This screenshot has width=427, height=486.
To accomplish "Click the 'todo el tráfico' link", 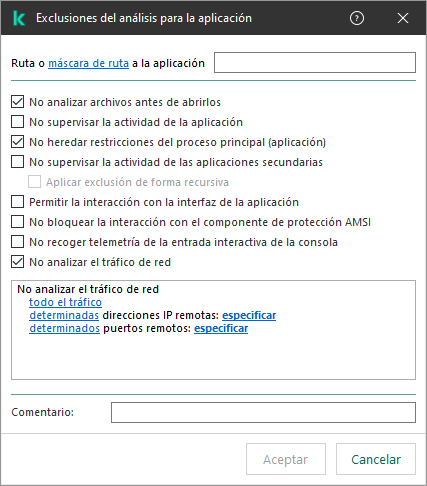I will 65,302.
